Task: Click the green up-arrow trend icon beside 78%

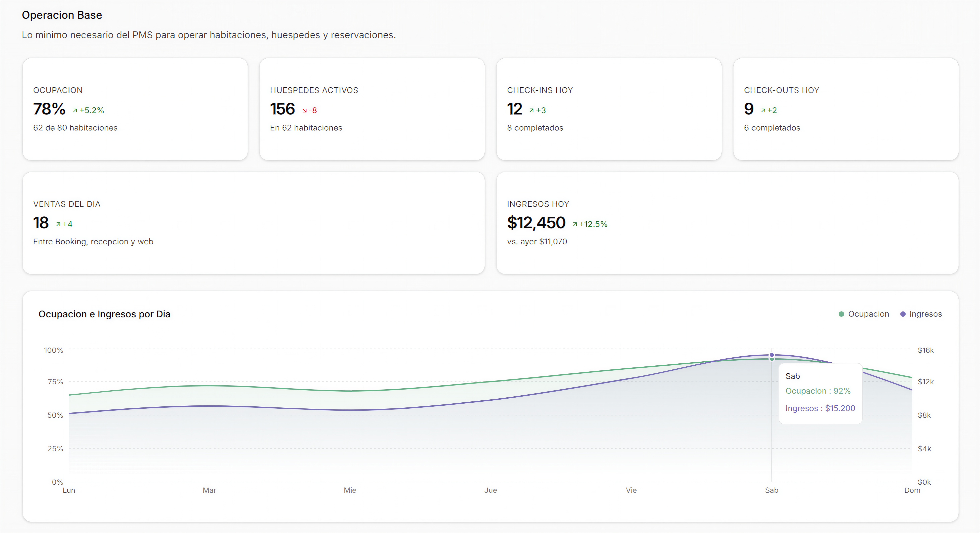Action: 75,111
